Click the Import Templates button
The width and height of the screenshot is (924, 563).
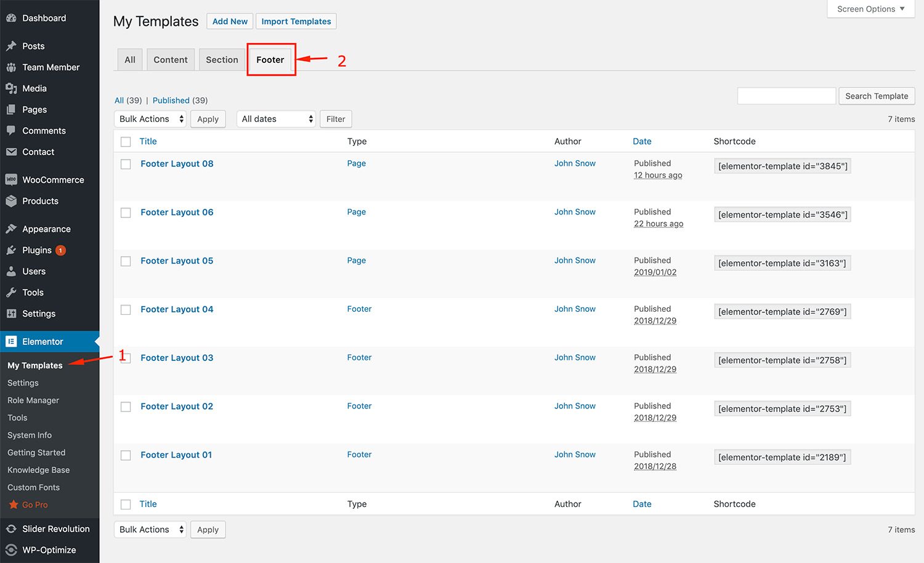point(296,22)
